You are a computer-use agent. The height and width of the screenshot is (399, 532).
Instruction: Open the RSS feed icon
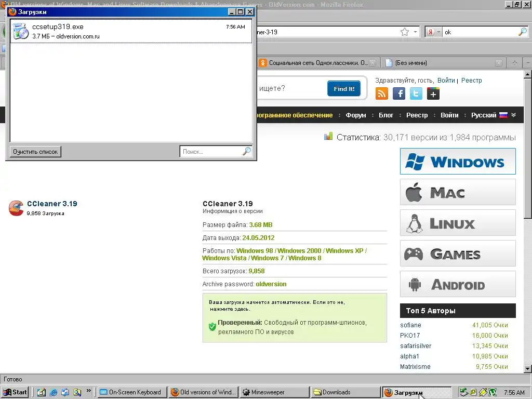[x=382, y=94]
